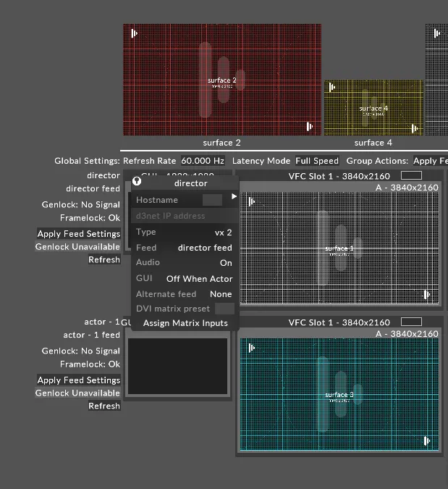Image resolution: width=448 pixels, height=489 pixels.
Task: Click the top-left logo on surface 1 feed
Action: 251,201
